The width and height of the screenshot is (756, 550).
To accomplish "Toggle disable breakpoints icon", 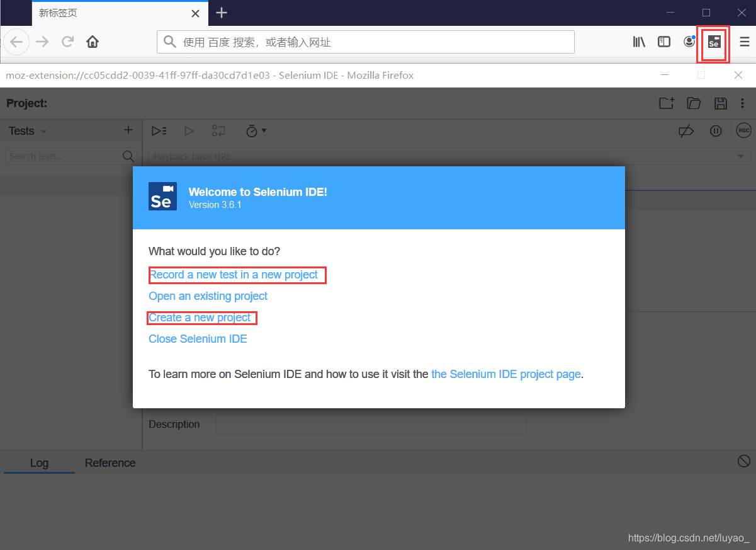I will point(686,131).
